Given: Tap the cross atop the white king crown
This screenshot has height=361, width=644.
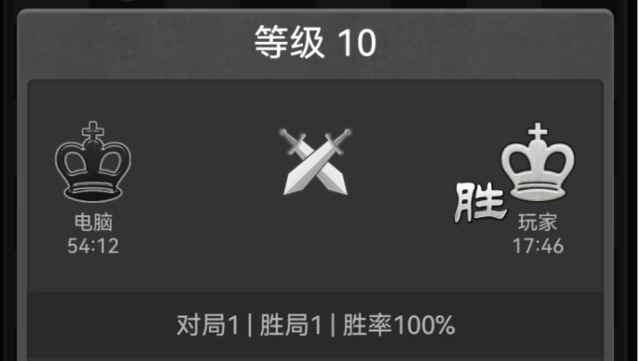Looking at the screenshot, I should coord(538,132).
